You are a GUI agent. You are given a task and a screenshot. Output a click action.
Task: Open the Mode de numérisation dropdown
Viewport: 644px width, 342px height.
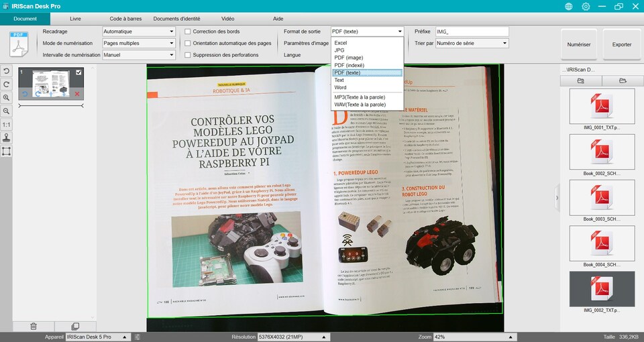point(139,43)
